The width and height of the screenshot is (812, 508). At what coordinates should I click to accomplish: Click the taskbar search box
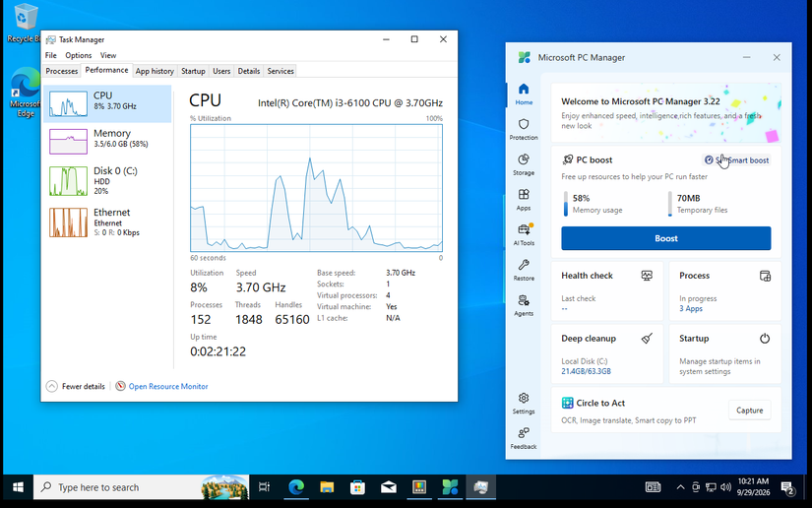(x=142, y=487)
